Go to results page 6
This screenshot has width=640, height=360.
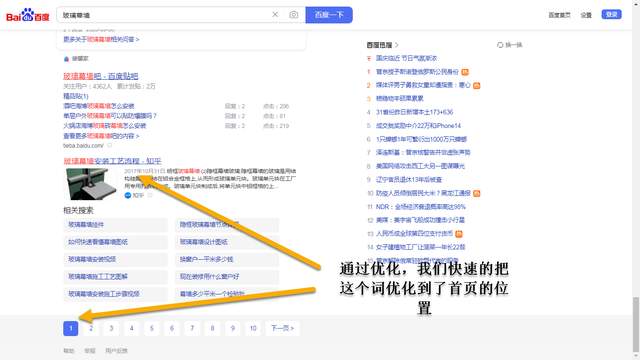tap(172, 328)
